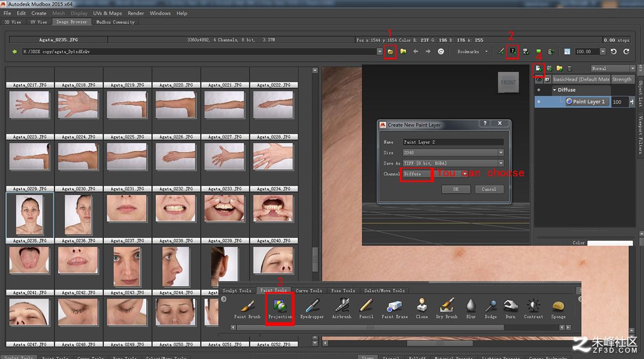The width and height of the screenshot is (644, 359).
Task: Open the Create menu
Action: point(39,13)
